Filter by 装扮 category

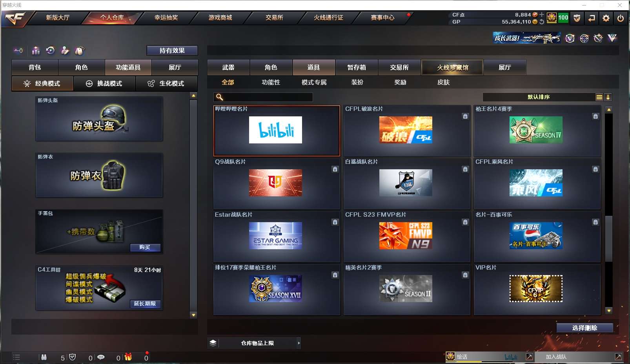[x=357, y=82]
